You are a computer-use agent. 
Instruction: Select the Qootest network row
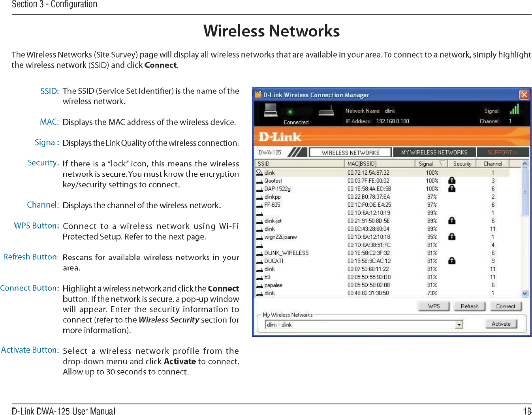point(382,181)
